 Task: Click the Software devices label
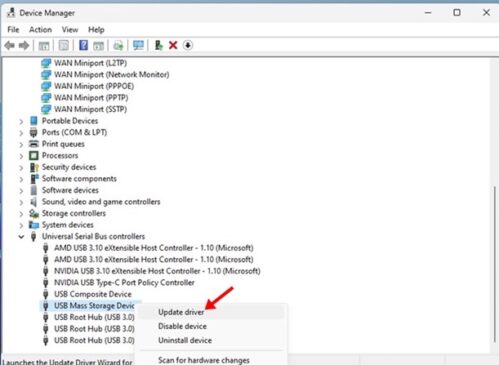point(70,190)
